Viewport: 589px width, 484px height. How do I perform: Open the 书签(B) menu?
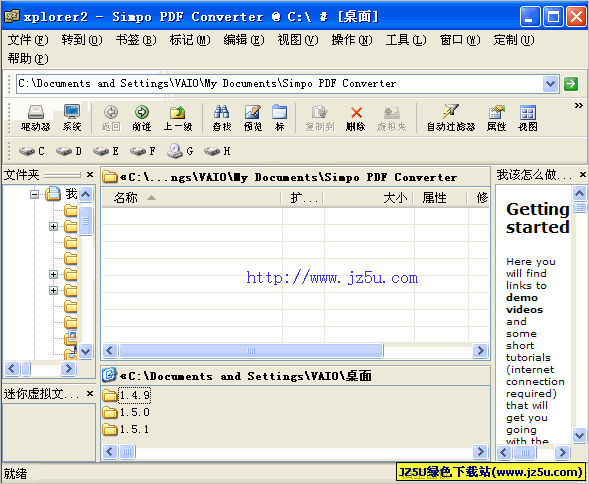click(x=136, y=40)
